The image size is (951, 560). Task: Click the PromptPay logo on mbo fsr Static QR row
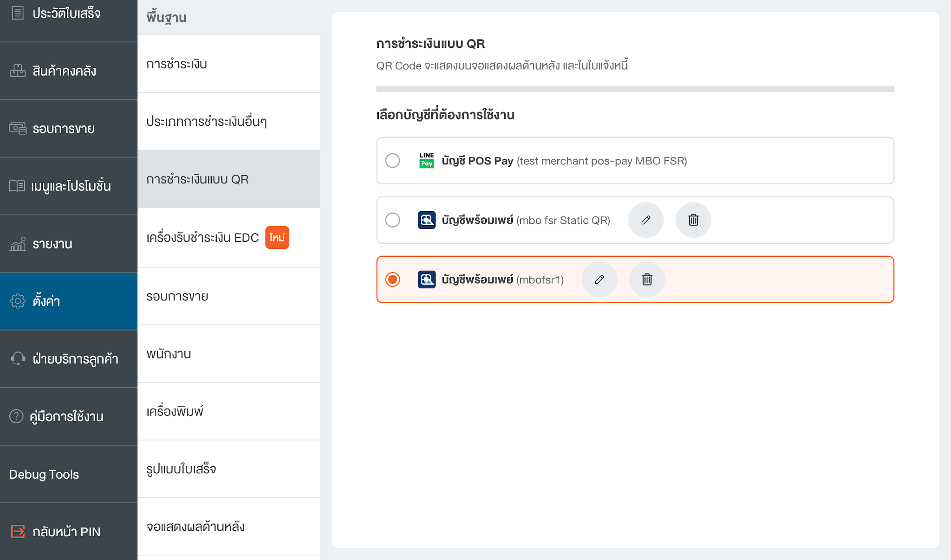426,220
